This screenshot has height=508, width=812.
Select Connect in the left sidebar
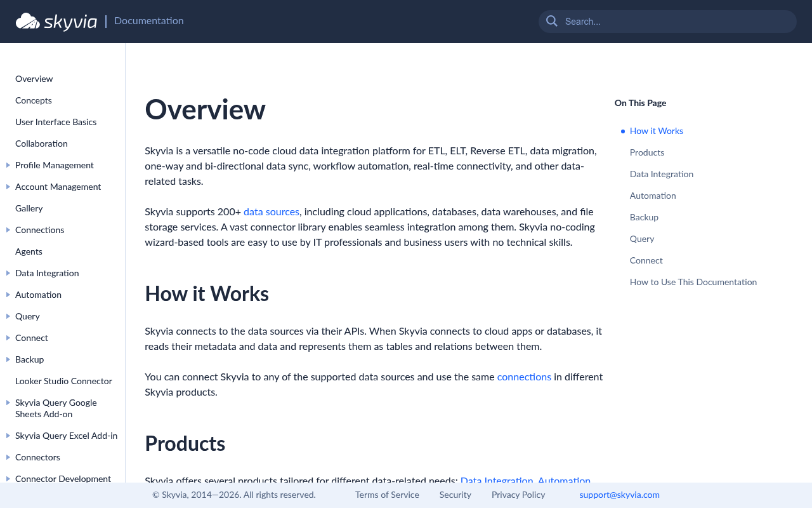[32, 338]
